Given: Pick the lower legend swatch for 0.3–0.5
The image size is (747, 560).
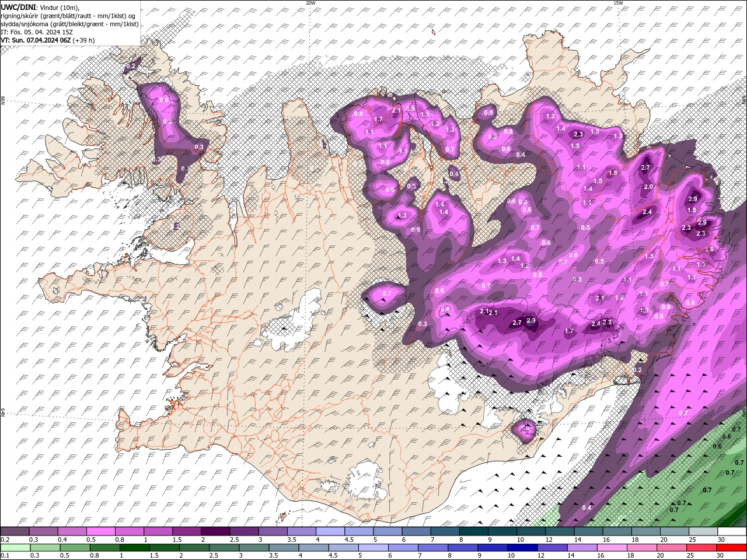Looking at the screenshot, I should pyautogui.click(x=44, y=548).
